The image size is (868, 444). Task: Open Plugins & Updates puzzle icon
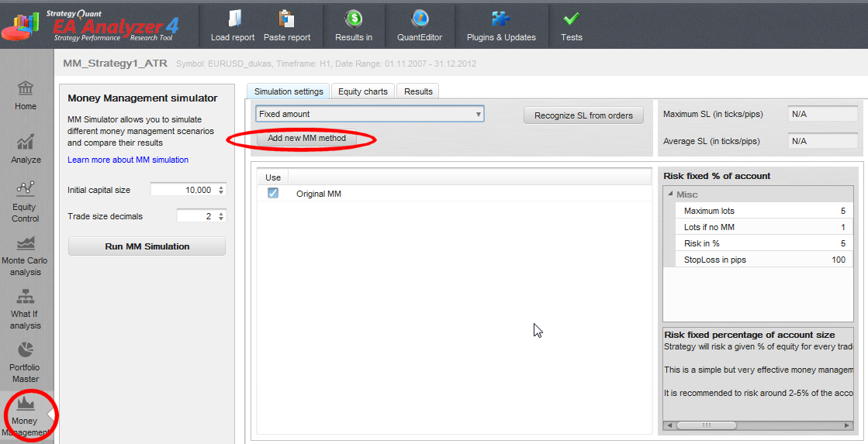[501, 19]
